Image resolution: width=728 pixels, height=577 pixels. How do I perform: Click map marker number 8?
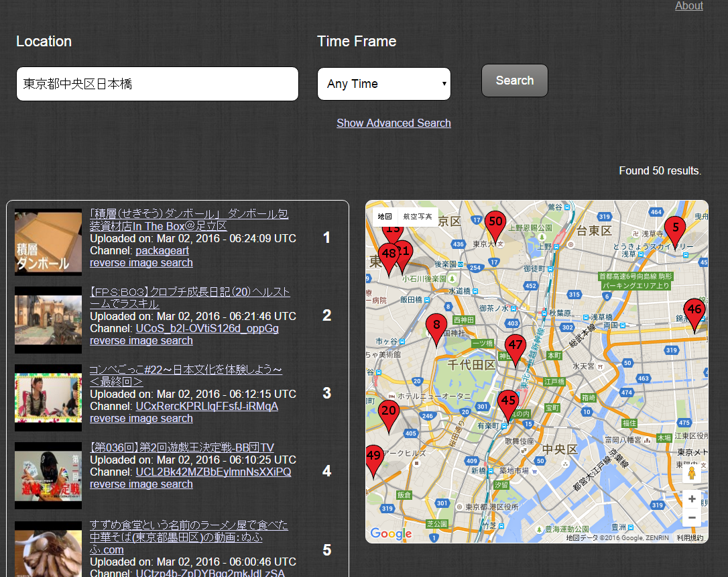click(436, 329)
